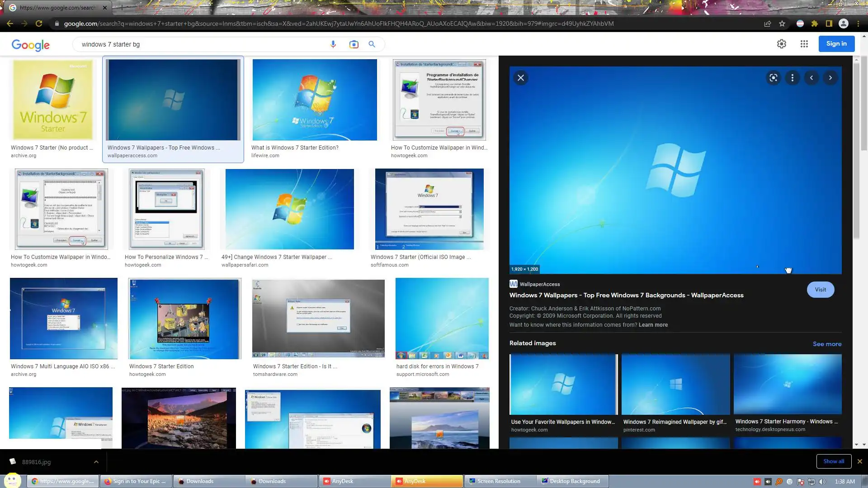
Task: Search inside image with Lens icon
Action: 774,78
